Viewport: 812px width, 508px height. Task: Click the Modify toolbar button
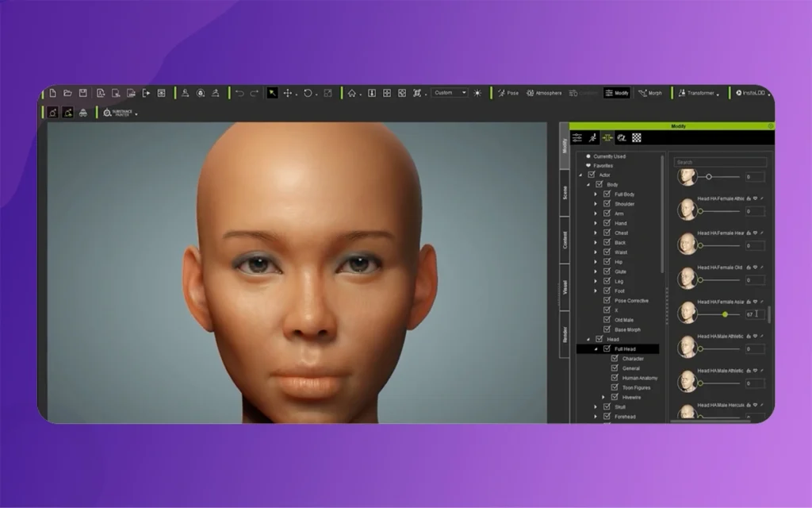(617, 93)
